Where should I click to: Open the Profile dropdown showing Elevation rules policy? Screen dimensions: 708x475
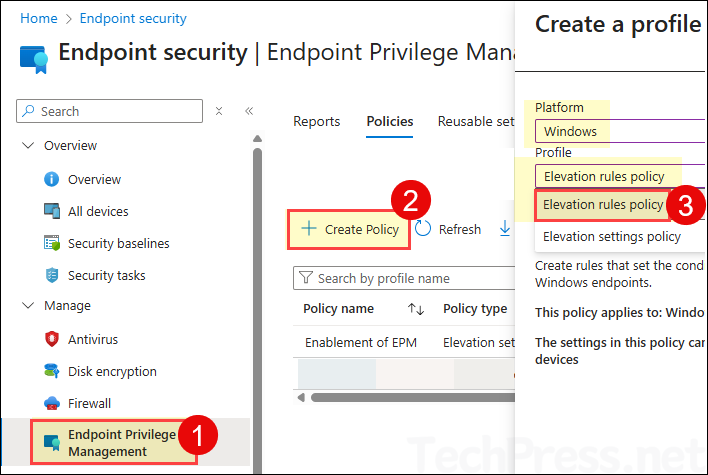point(620,177)
